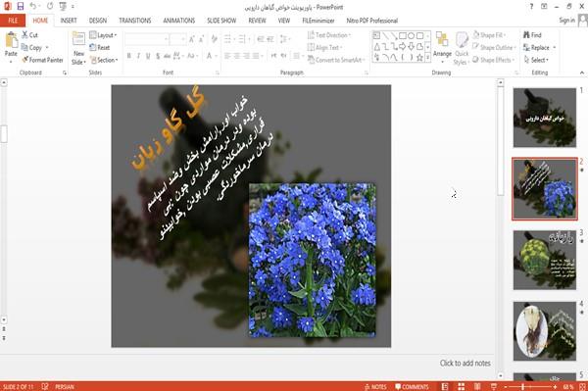588x391 pixels.
Task: Click the zoom out minus button
Action: coord(505,386)
